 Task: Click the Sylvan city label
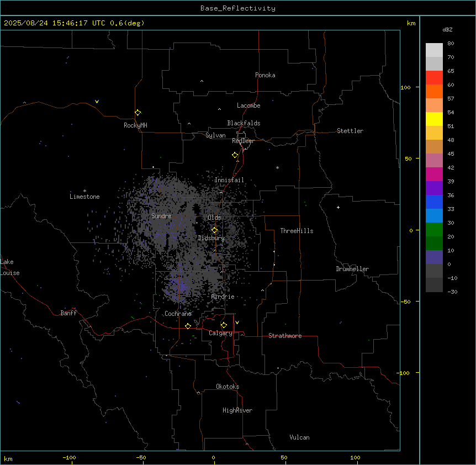click(215, 135)
